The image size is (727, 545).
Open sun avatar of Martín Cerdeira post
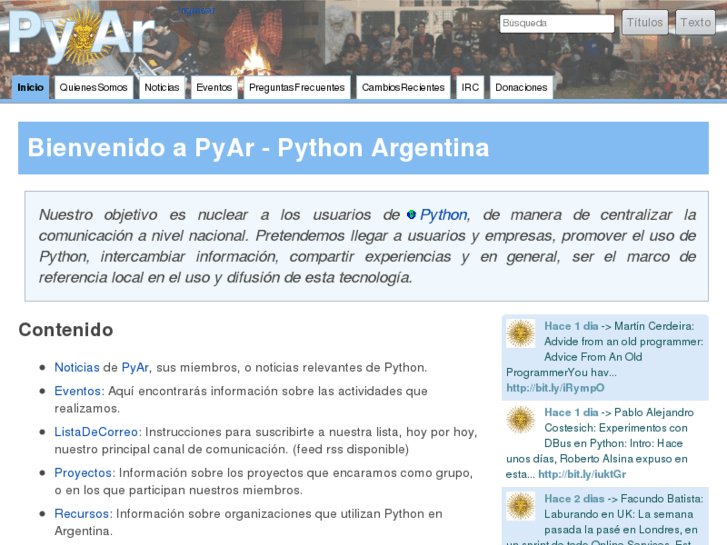pyautogui.click(x=520, y=333)
